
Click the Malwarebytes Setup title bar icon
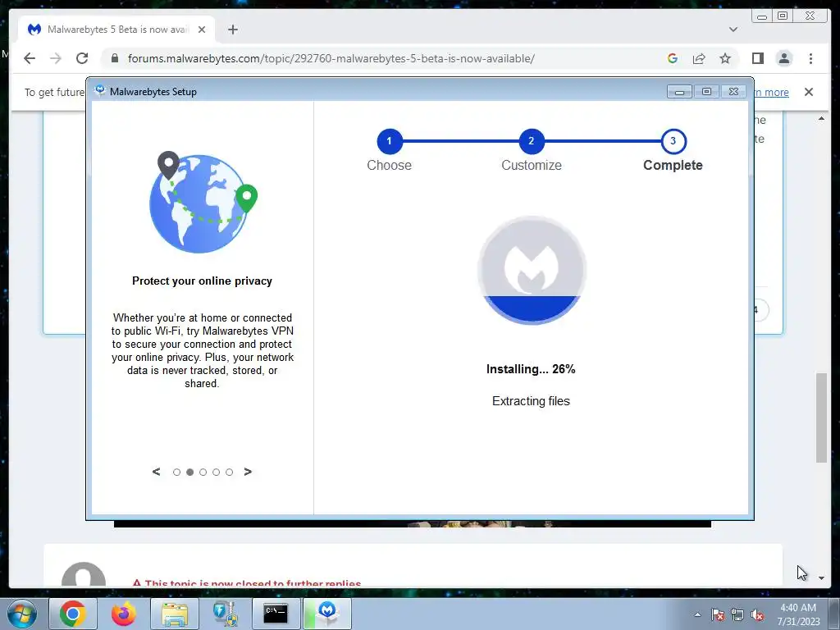click(x=99, y=90)
